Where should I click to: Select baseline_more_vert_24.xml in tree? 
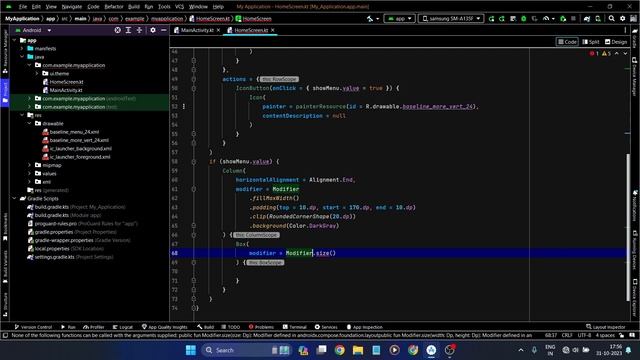pos(79,140)
